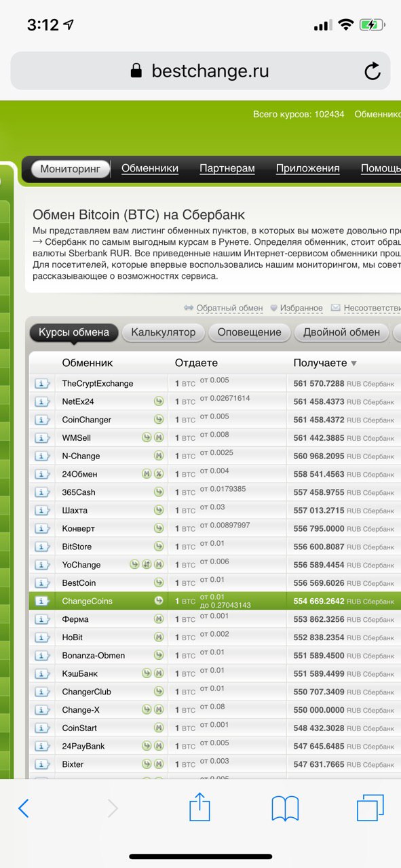Switch to the Оповещение tab
The width and height of the screenshot is (401, 868).
(250, 333)
